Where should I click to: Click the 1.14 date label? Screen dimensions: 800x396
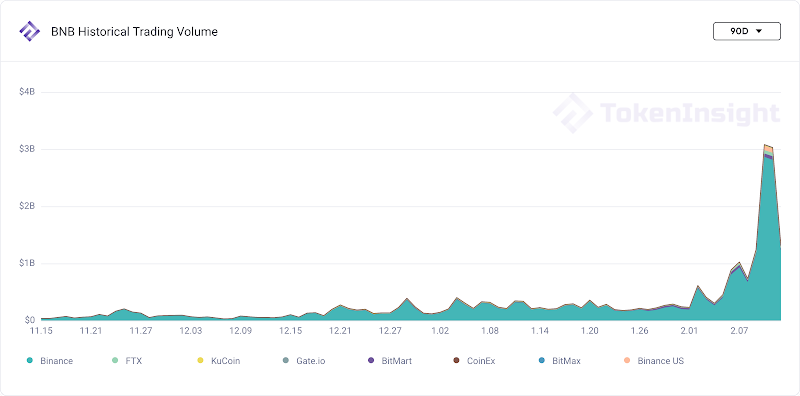click(540, 331)
